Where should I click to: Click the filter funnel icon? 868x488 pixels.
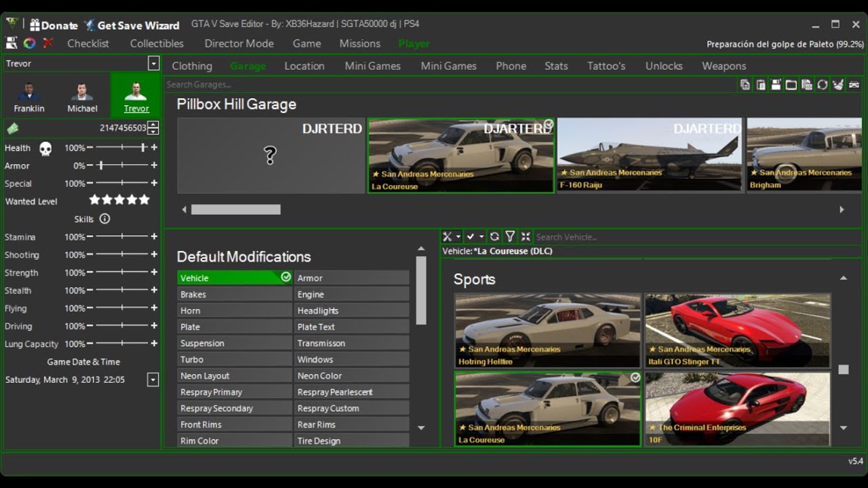point(510,237)
